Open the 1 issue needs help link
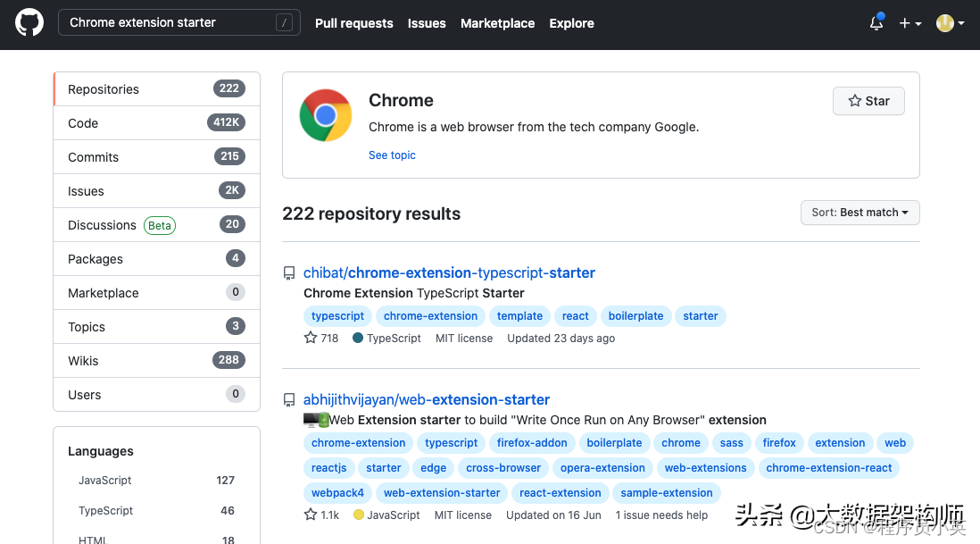Screen dimensions: 980x544 click(x=661, y=515)
